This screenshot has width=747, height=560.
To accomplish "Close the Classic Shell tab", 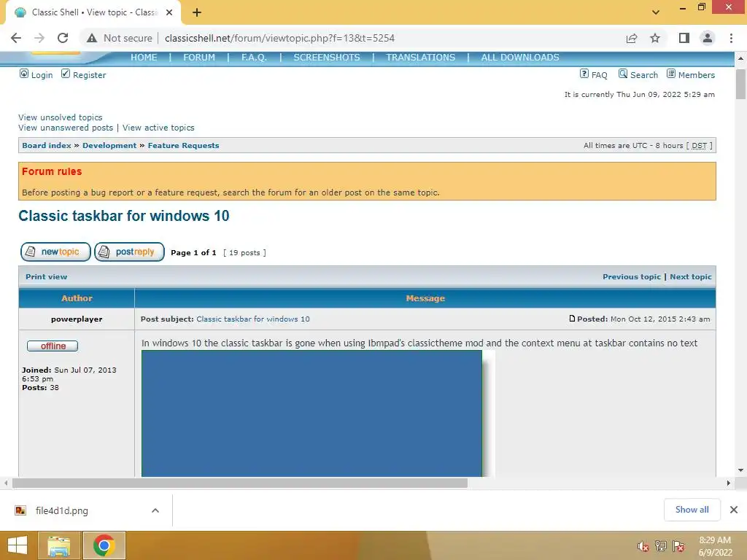I will [x=169, y=12].
